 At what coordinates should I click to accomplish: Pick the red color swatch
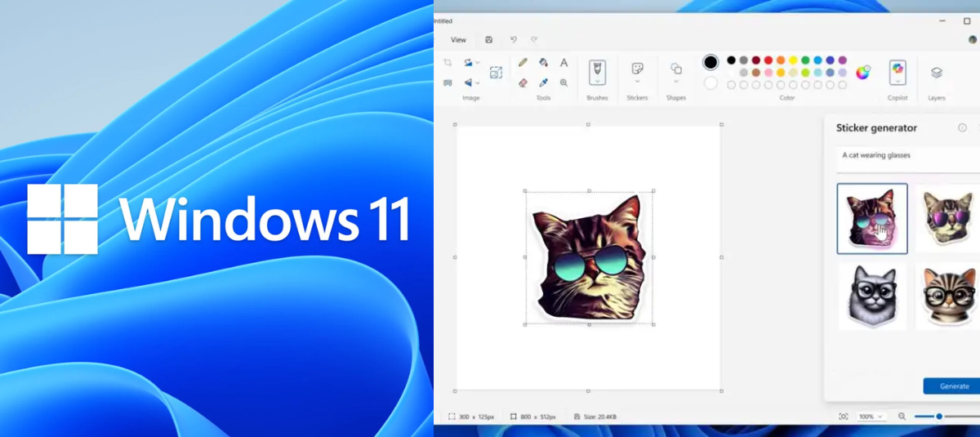click(x=768, y=60)
